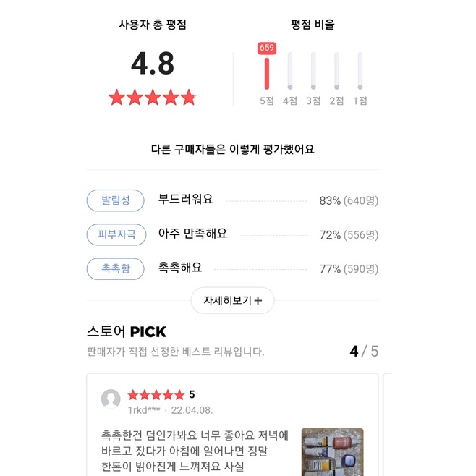476x476 pixels.
Task: Select the 발림성 category tag
Action: (116, 200)
